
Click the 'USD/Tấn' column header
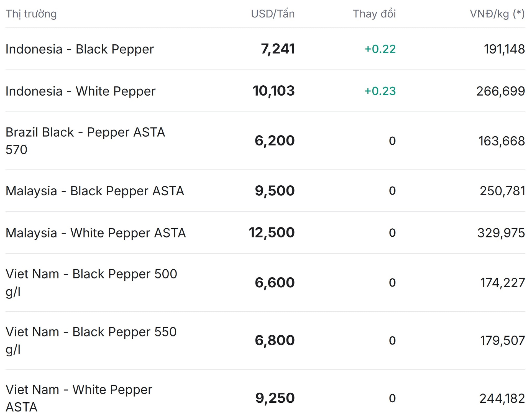pos(273,14)
